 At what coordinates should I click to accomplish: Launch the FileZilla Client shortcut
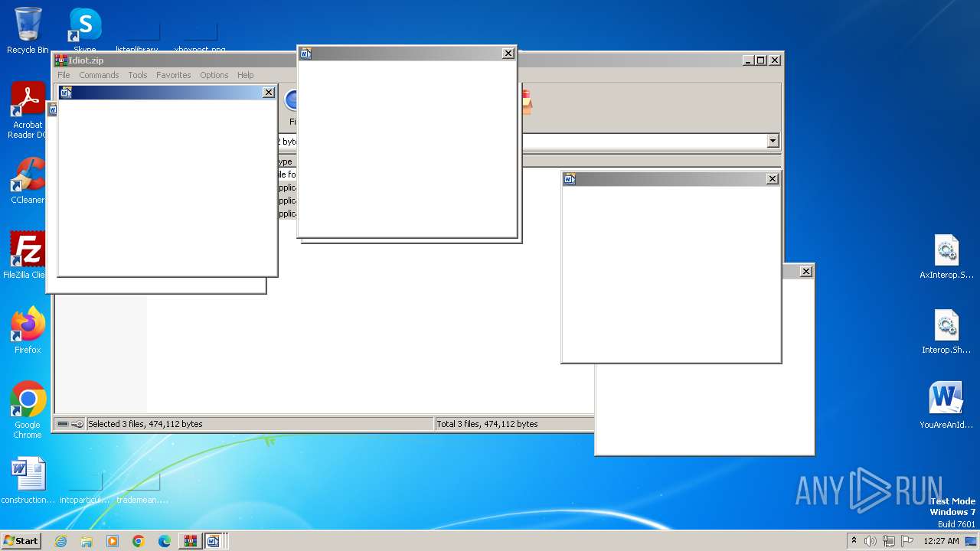point(28,255)
